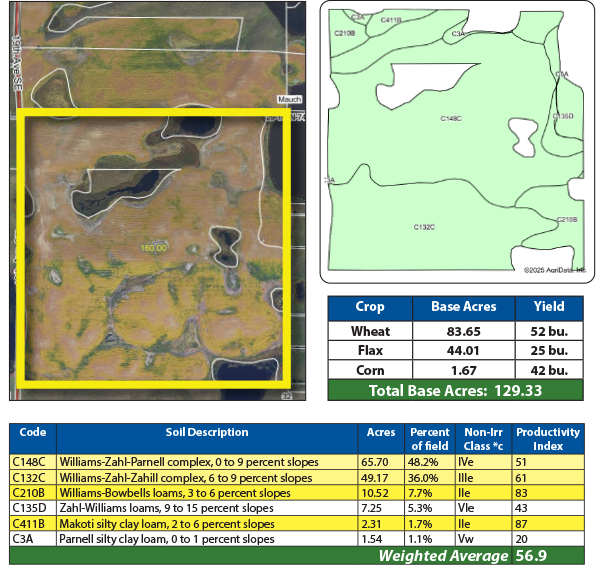This screenshot has width=603, height=568.
Task: Click the 44.01 base acres value
Action: 464,351
